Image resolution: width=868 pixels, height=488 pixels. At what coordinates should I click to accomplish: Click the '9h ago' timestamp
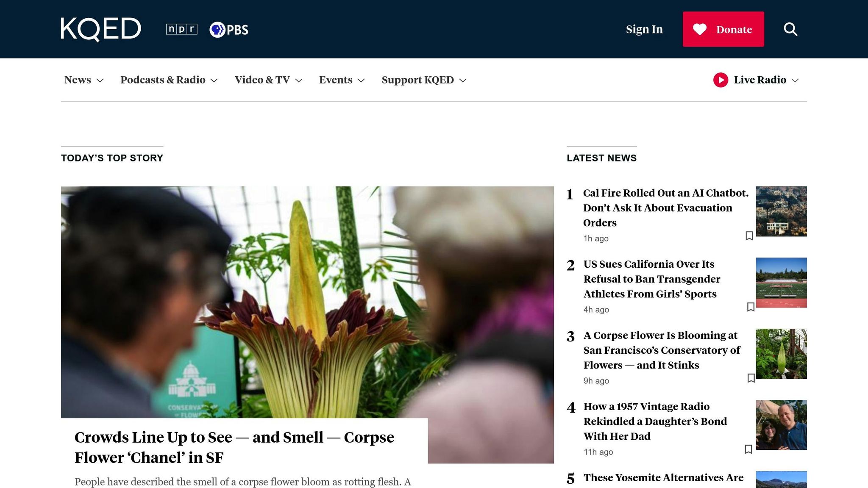(596, 381)
